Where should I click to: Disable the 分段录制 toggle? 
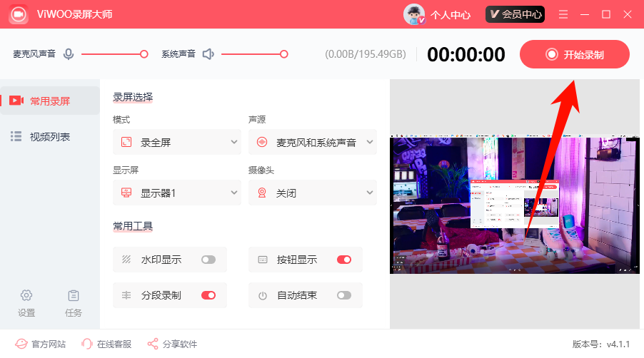point(208,295)
